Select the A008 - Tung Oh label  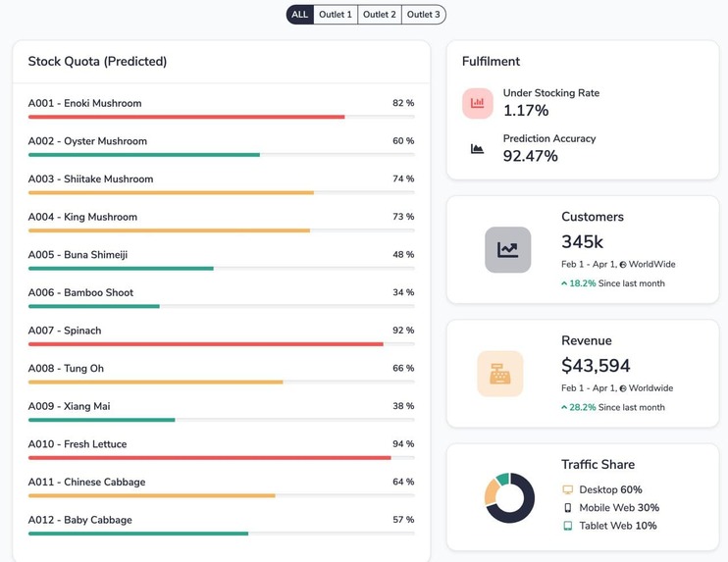click(66, 369)
